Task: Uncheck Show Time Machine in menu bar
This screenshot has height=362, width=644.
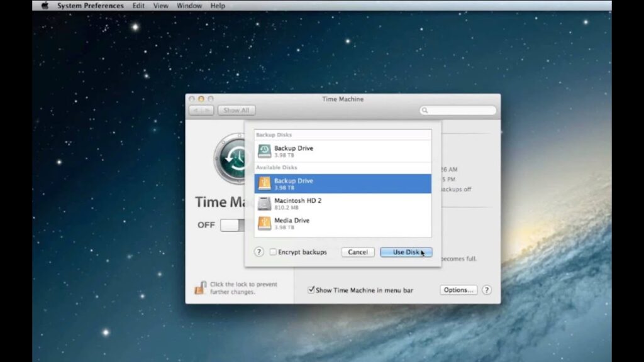Action: (x=311, y=290)
